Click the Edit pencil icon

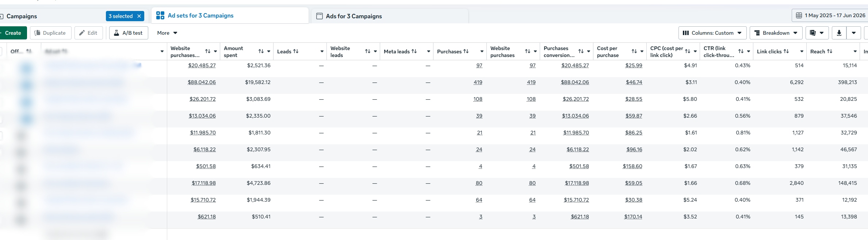[82, 33]
